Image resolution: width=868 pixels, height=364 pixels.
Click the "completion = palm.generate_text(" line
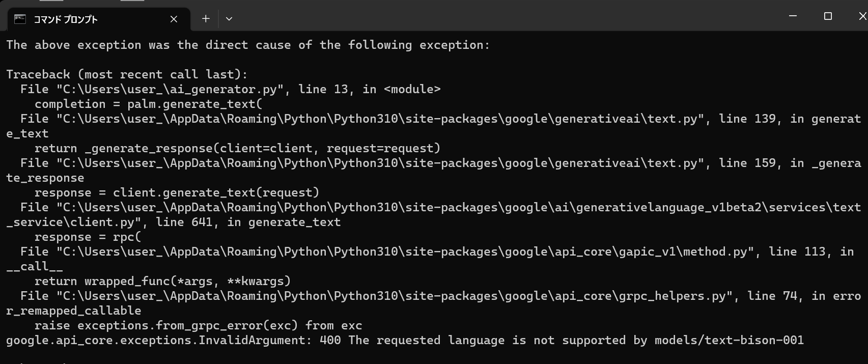[148, 104]
